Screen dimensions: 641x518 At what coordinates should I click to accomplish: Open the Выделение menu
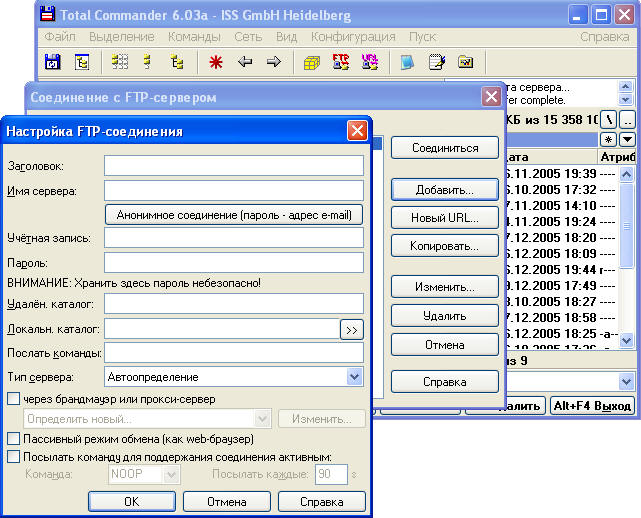[122, 37]
